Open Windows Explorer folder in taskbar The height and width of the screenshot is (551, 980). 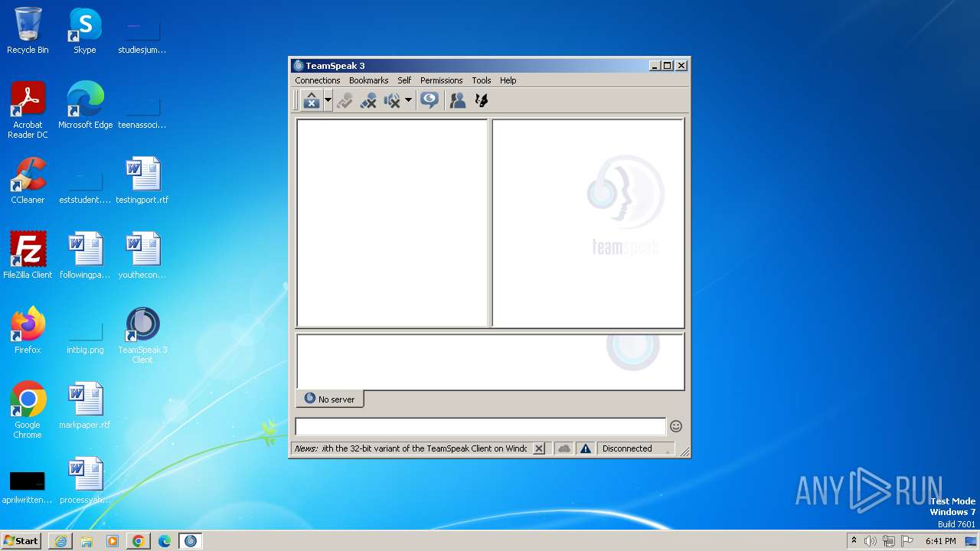click(87, 541)
